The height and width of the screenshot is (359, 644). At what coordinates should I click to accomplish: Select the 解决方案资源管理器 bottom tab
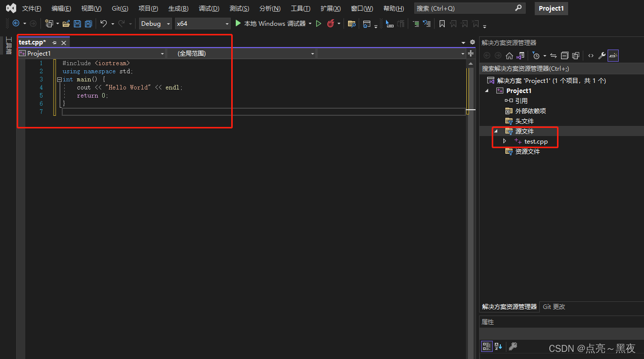[509, 306]
